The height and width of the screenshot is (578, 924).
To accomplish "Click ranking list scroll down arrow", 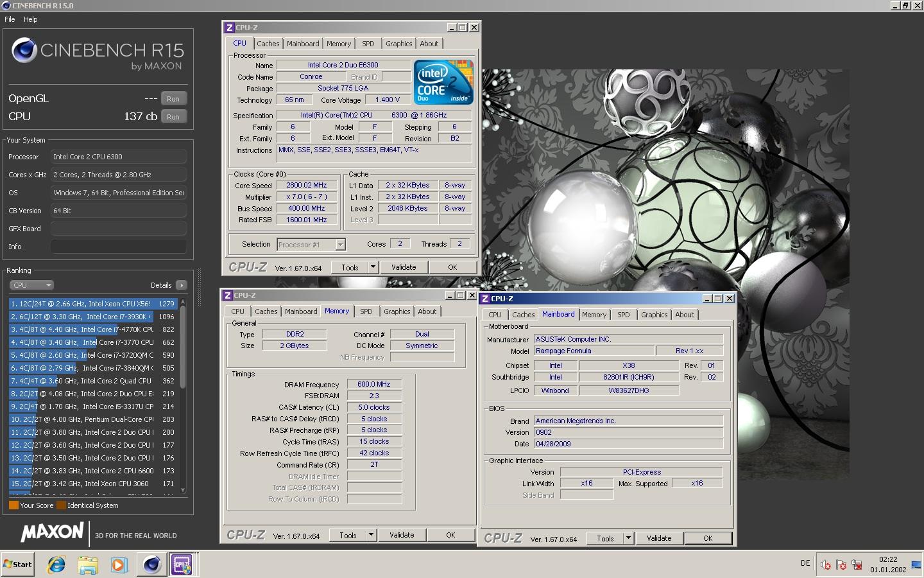I will 183,490.
